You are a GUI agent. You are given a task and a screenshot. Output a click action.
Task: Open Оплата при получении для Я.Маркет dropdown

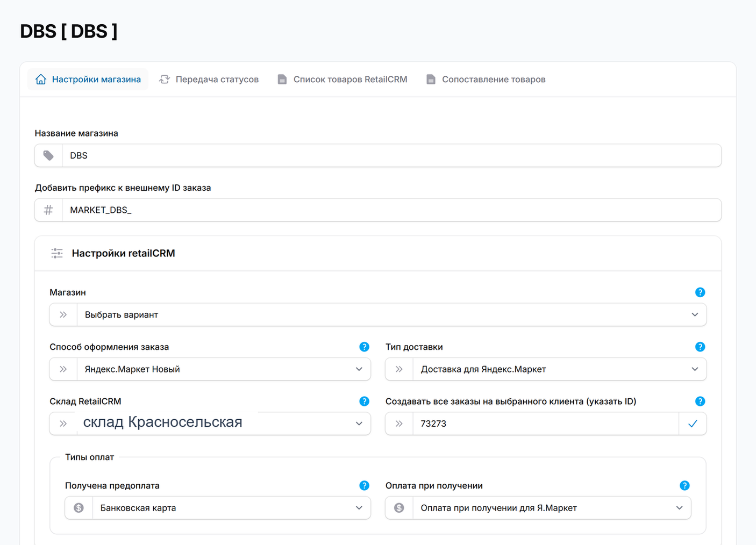click(x=538, y=508)
